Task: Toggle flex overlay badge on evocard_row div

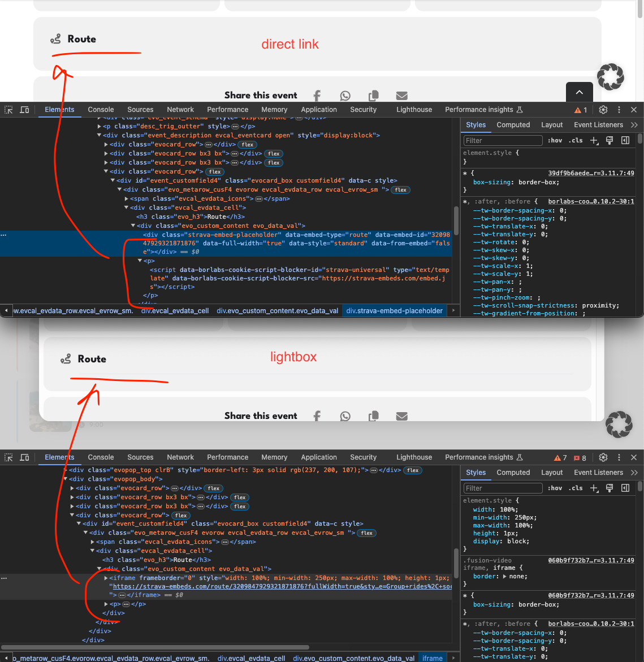Action: [x=247, y=144]
